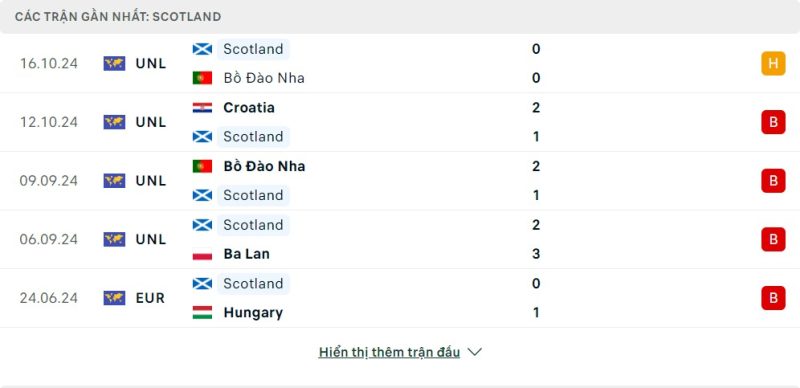Click the Hungary flag icon
800x388 pixels.
[x=202, y=312]
